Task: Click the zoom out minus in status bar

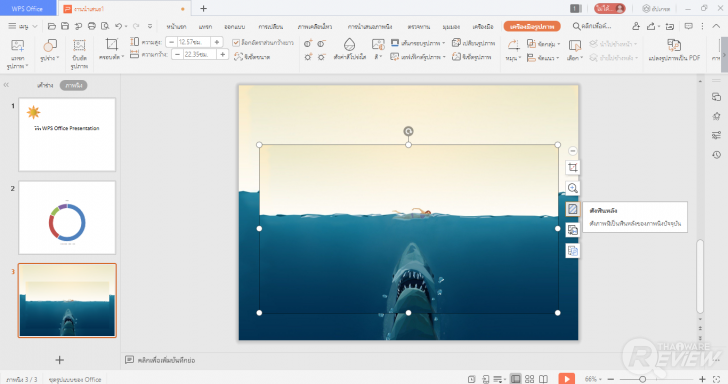Action: pyautogui.click(x=611, y=379)
